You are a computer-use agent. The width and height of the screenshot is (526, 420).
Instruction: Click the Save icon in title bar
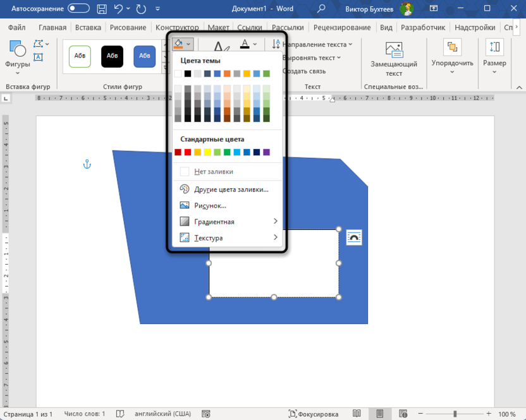point(102,9)
